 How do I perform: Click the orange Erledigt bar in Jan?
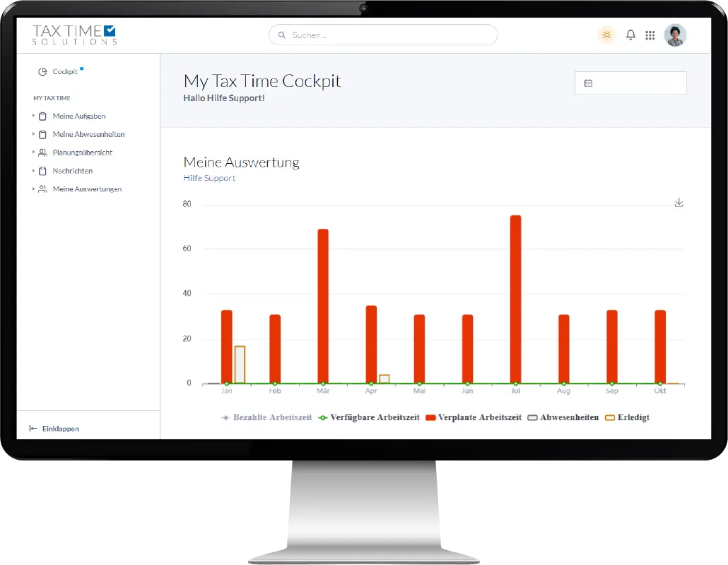pos(240,364)
